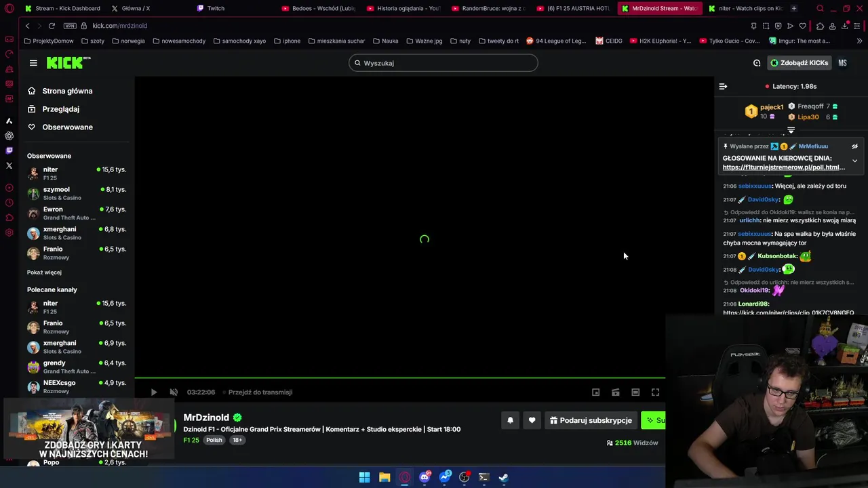Click the Polish language tag
Image resolution: width=868 pixels, height=488 pixels.
(x=214, y=441)
